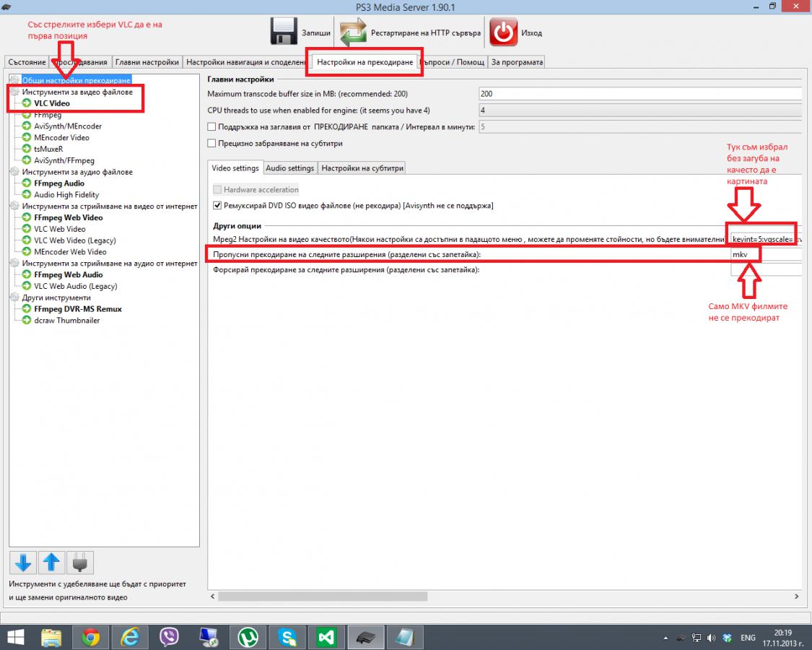The height and width of the screenshot is (650, 812).
Task: Collapse Инструменти за аудио файлове tree node
Action: 14,172
